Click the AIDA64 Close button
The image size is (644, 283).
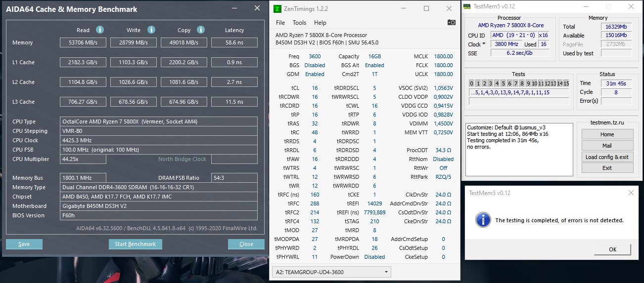coord(246,244)
